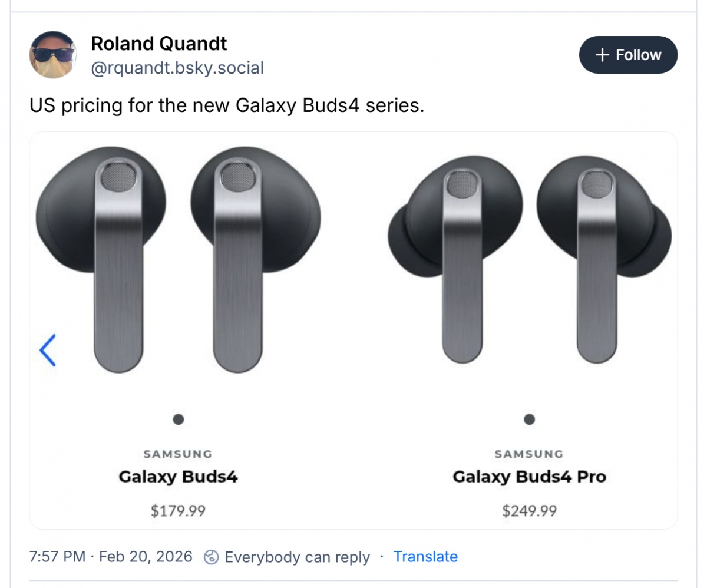Image resolution: width=707 pixels, height=588 pixels.
Task: Click the post text about Galaxy Buds4 pricing
Action: (227, 107)
